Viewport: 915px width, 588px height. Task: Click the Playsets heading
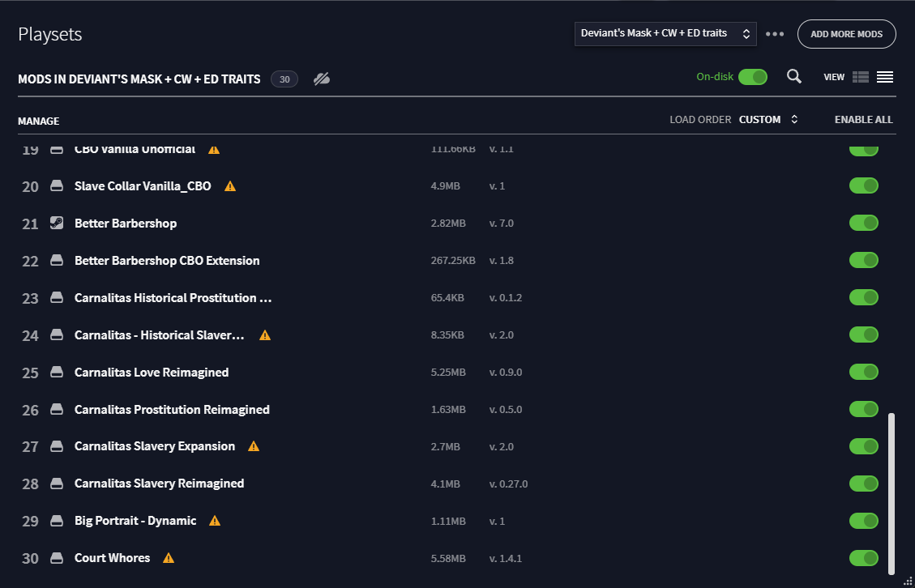[50, 34]
